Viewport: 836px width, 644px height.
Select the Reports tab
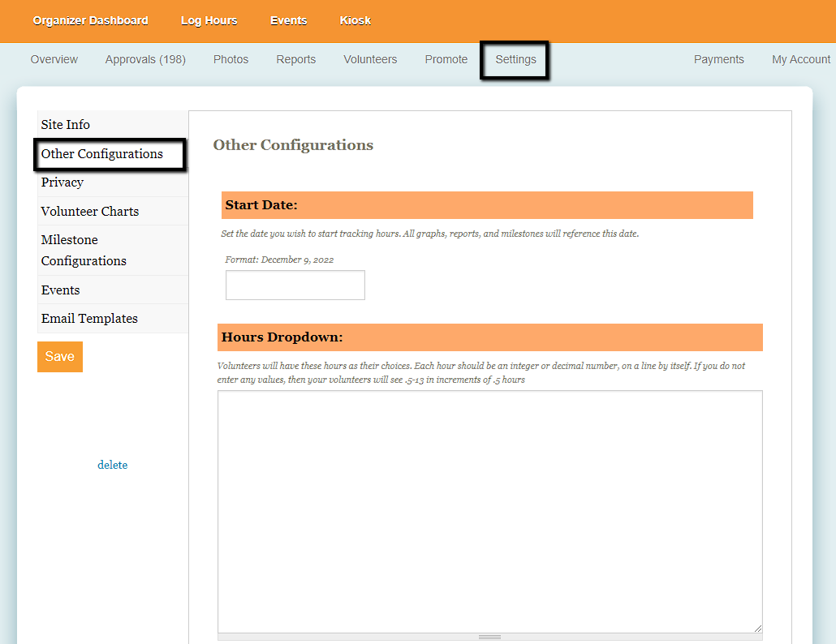[295, 59]
